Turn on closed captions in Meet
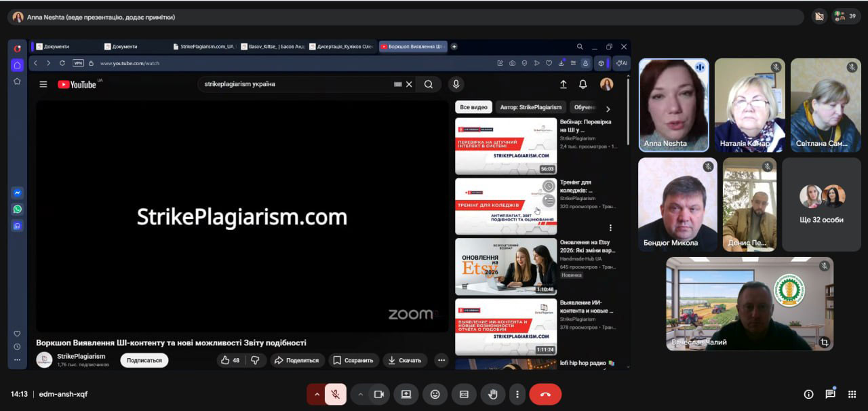The width and height of the screenshot is (868, 411). coord(465,394)
